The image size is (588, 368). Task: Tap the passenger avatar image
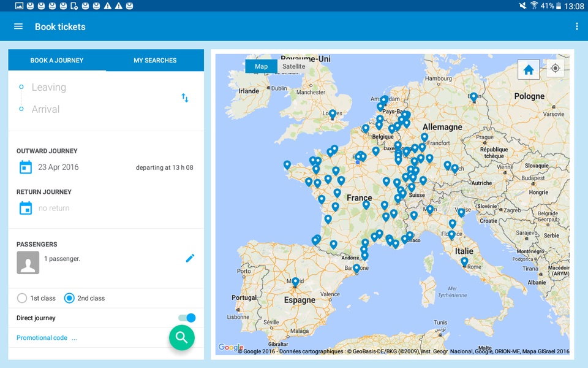click(28, 263)
